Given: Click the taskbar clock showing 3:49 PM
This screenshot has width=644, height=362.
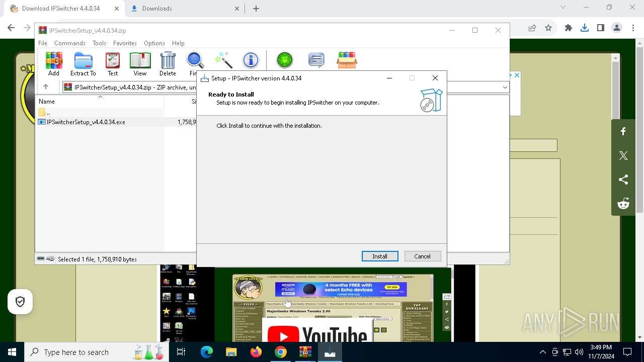Looking at the screenshot, I should pos(601,352).
